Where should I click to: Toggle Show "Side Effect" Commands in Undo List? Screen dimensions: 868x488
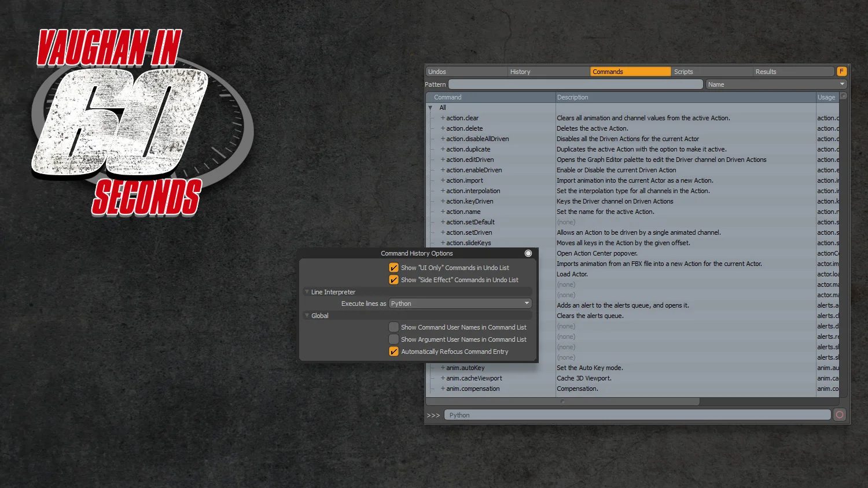click(x=393, y=280)
